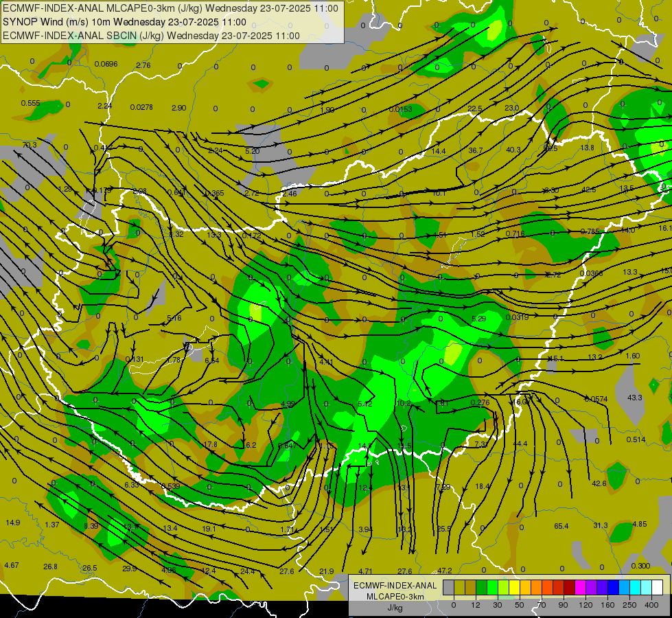Click legend tick label 12
Viewport: 672px width, 618px height.
click(x=476, y=605)
